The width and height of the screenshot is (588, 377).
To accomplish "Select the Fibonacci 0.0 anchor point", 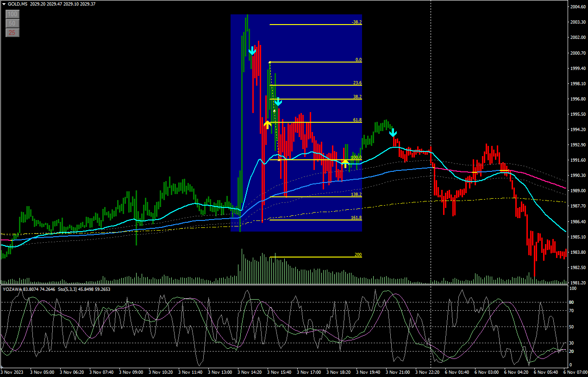I will (x=270, y=62).
